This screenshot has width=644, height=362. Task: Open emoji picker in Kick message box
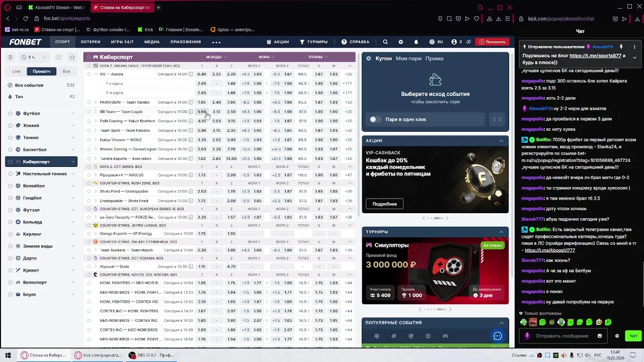click(600, 336)
